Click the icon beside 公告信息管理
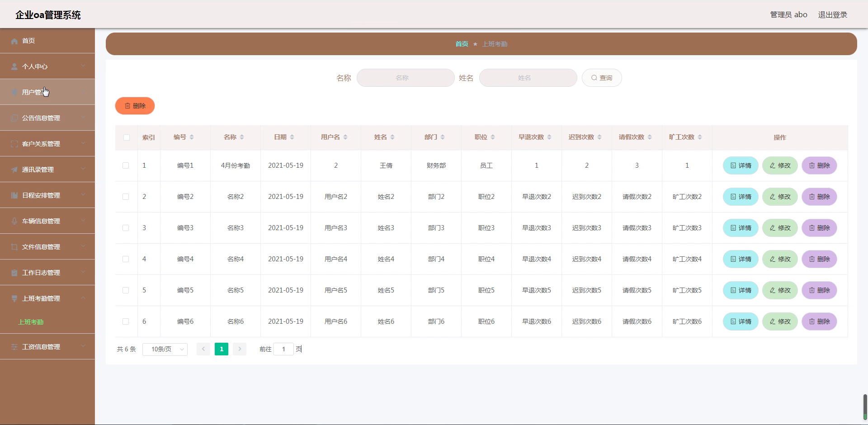This screenshot has height=425, width=868. pyautogui.click(x=14, y=118)
